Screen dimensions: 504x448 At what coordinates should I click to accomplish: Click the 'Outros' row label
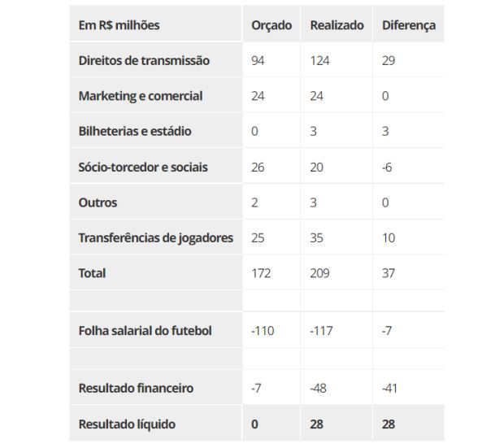coord(98,202)
